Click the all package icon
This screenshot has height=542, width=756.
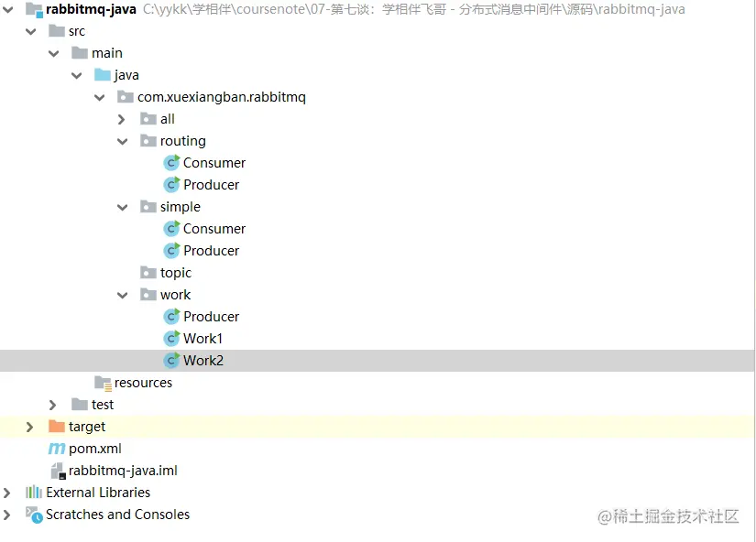pyautogui.click(x=148, y=119)
